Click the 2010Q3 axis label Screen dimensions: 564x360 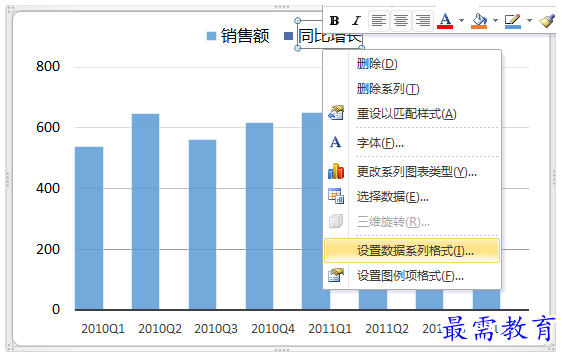[x=216, y=329]
